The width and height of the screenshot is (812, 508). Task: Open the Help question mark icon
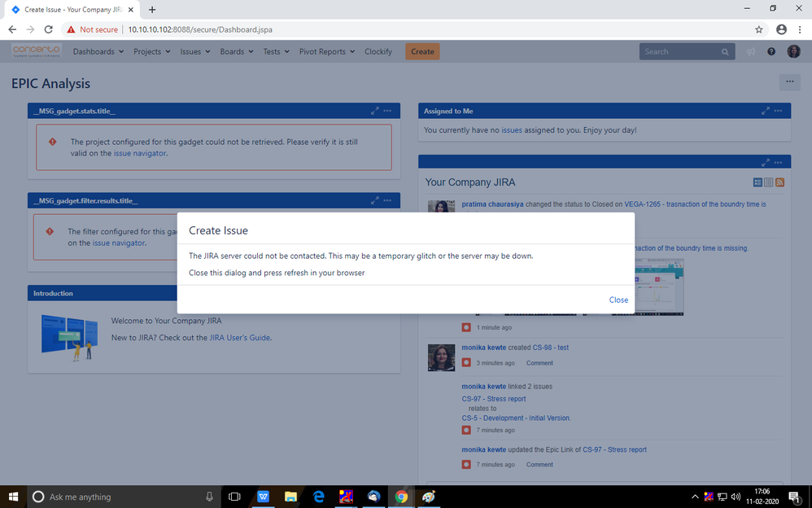point(771,51)
